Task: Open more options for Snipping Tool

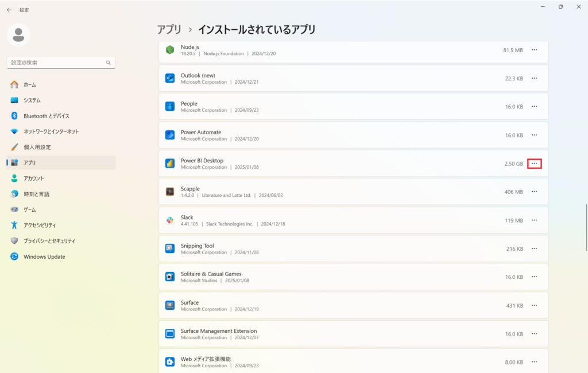Action: point(535,248)
